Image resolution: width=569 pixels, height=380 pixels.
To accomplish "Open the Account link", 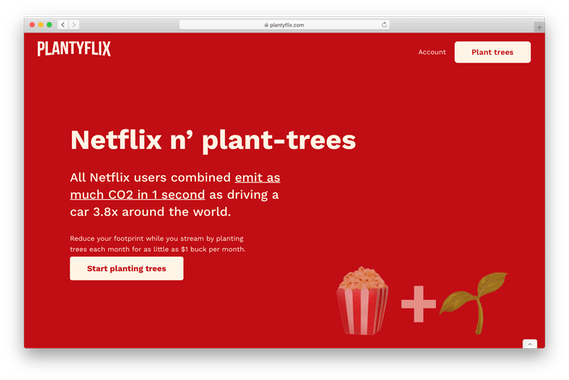I will point(432,52).
